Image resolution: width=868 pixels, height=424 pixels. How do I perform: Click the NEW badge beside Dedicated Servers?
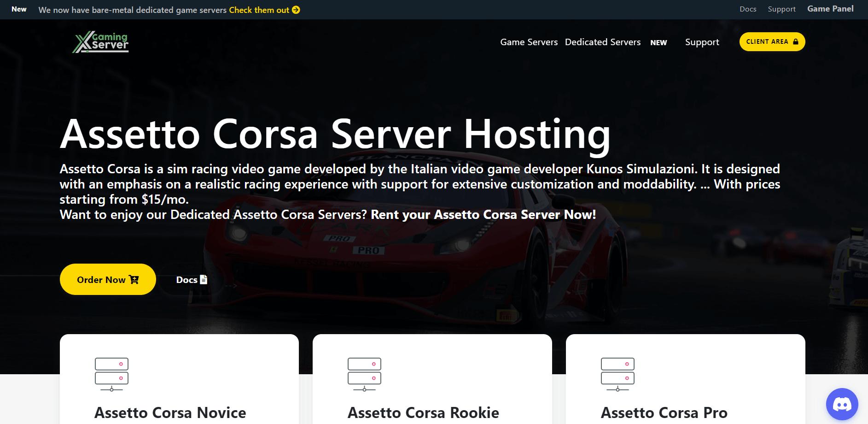coord(658,42)
